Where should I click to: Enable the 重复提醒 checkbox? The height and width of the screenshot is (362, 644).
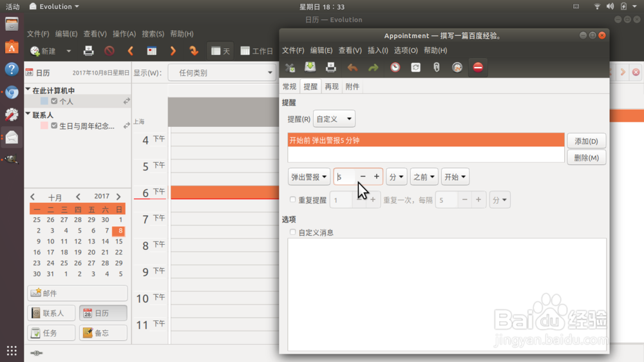coord(293,200)
